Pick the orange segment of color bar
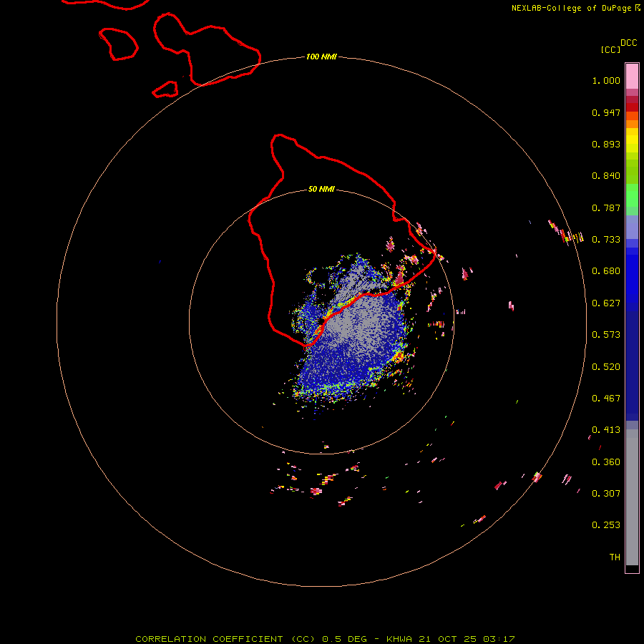This screenshot has width=644, height=644. 632,124
